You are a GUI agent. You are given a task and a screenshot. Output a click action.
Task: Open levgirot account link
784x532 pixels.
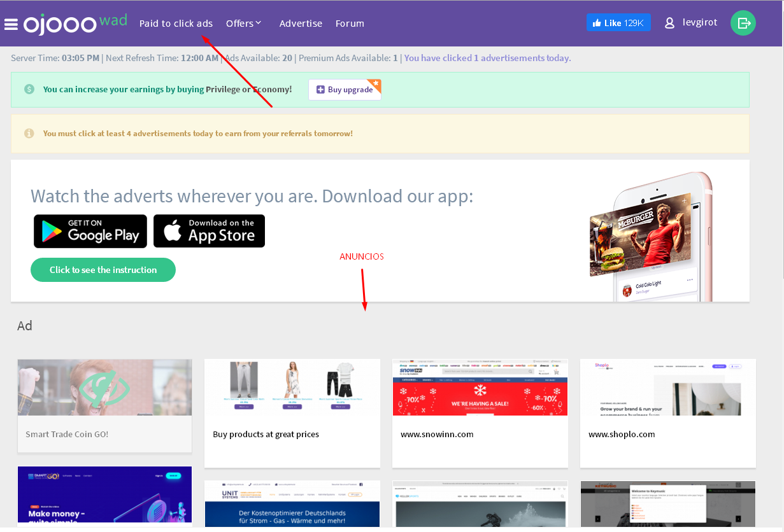pos(700,23)
